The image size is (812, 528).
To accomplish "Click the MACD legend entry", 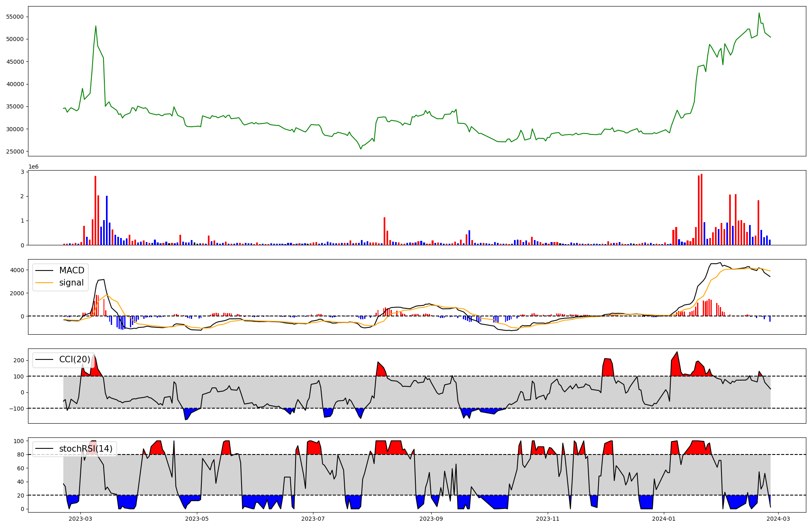I will point(71,270).
